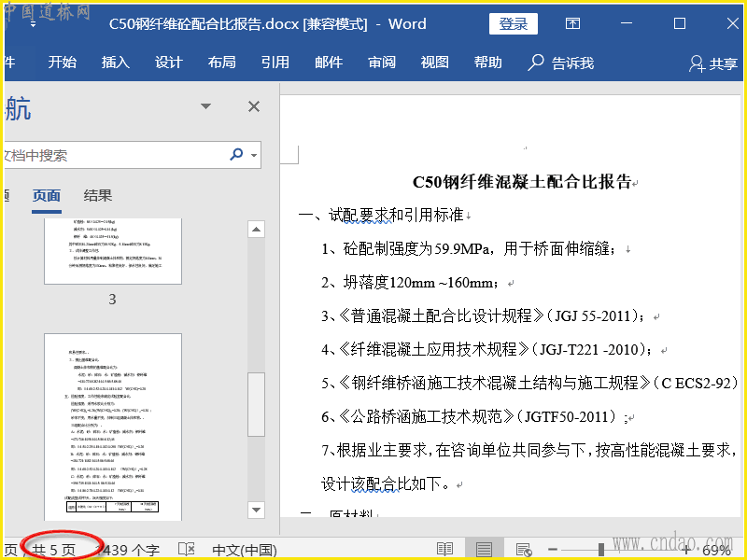Click the search document input field
The height and width of the screenshot is (560, 747).
(x=114, y=155)
